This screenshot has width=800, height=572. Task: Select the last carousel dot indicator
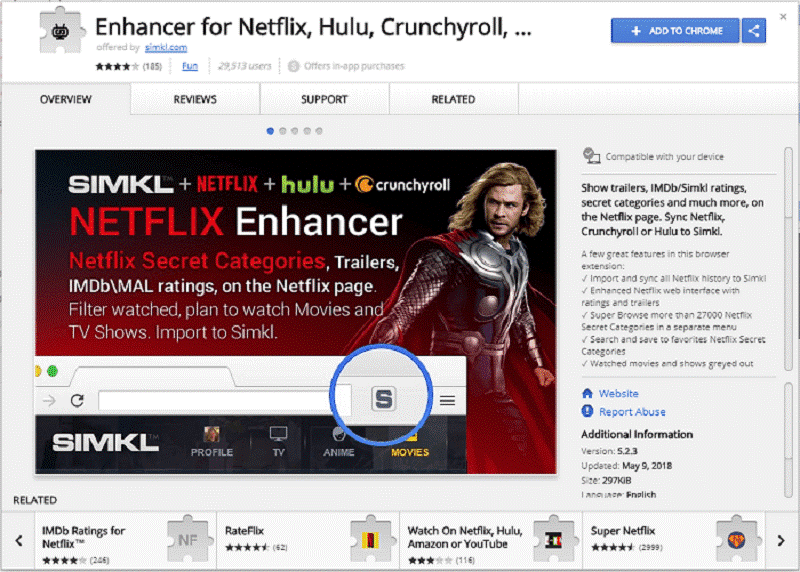click(x=319, y=130)
